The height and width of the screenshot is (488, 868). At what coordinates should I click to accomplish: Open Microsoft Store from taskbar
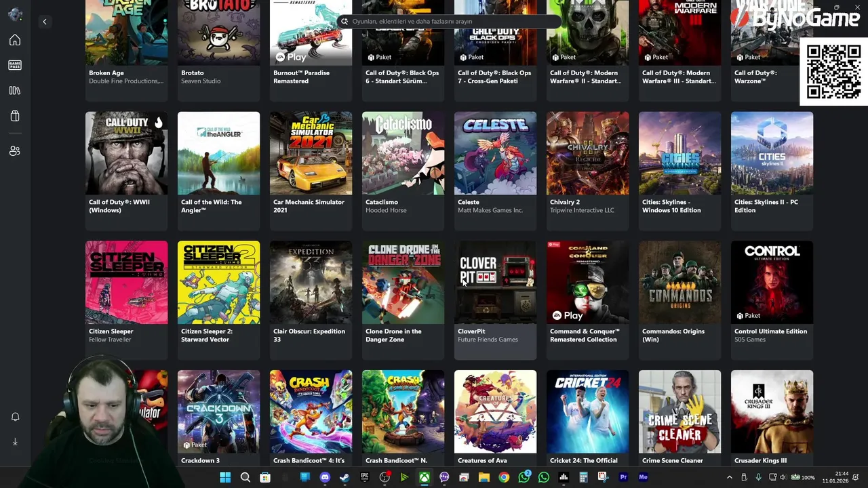click(x=265, y=477)
